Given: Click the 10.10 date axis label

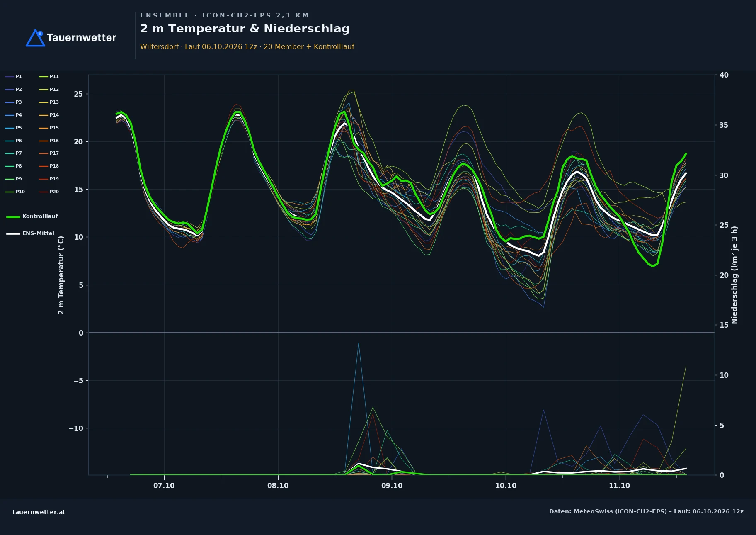Looking at the screenshot, I should pos(506,486).
